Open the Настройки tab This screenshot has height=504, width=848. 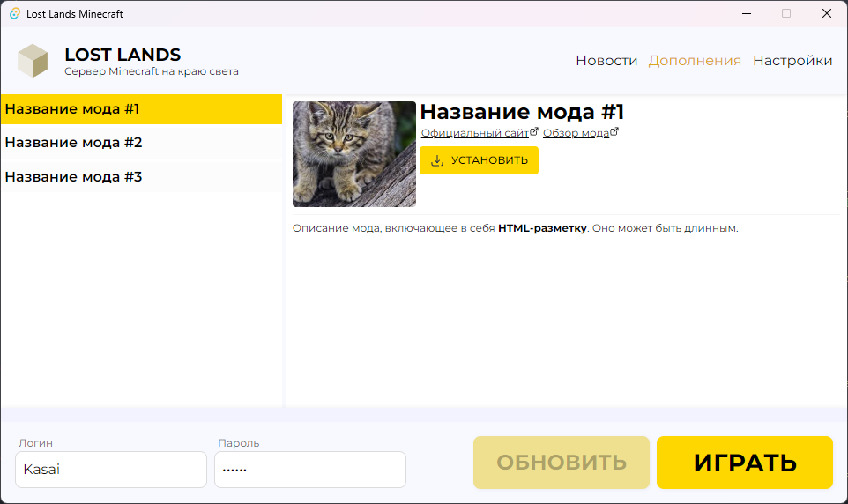pyautogui.click(x=792, y=61)
